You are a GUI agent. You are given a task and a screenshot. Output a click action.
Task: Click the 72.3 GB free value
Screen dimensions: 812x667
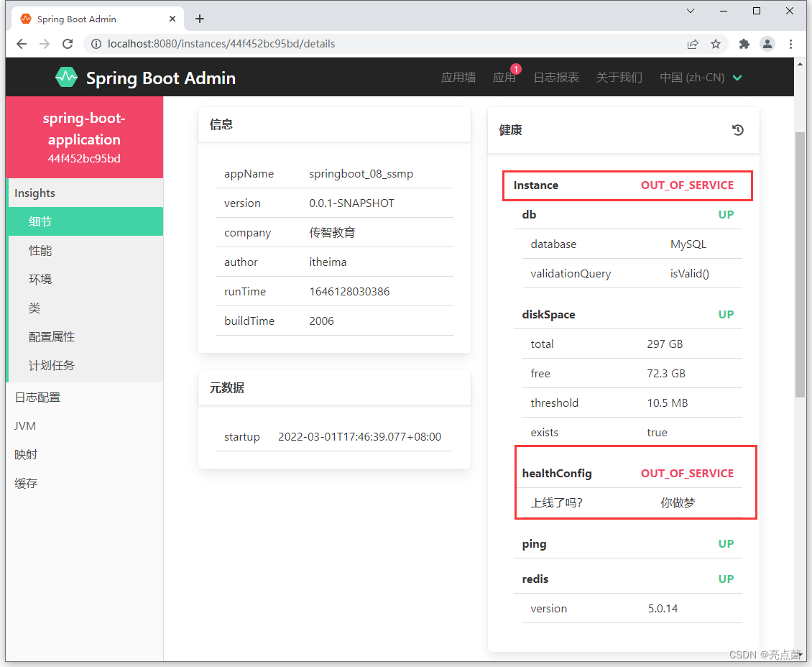pos(666,373)
